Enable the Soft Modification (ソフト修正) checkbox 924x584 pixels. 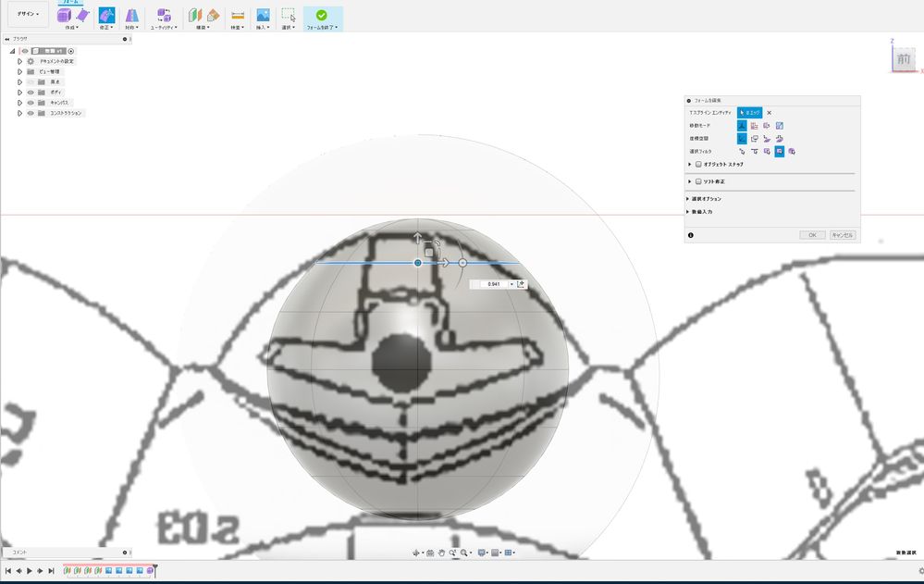[x=698, y=181]
